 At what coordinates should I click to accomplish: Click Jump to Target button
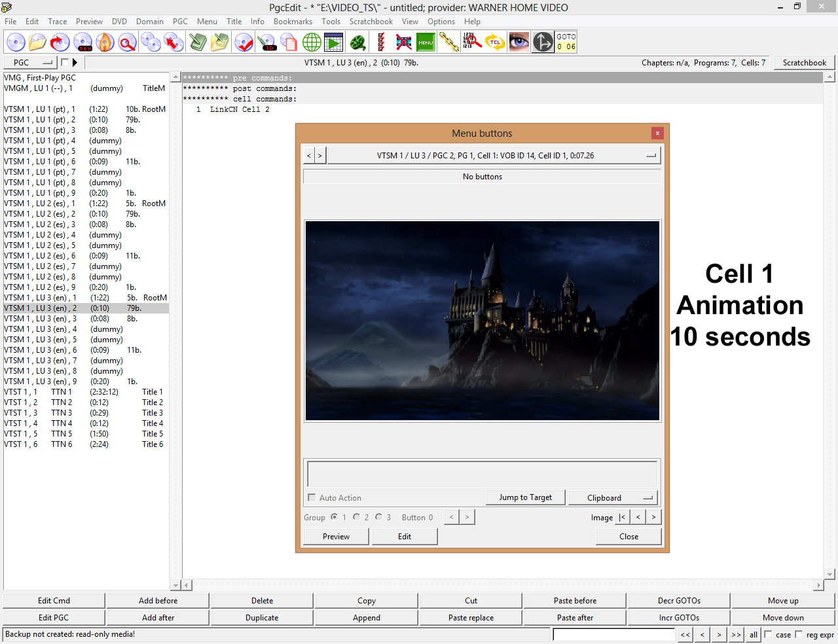525,497
